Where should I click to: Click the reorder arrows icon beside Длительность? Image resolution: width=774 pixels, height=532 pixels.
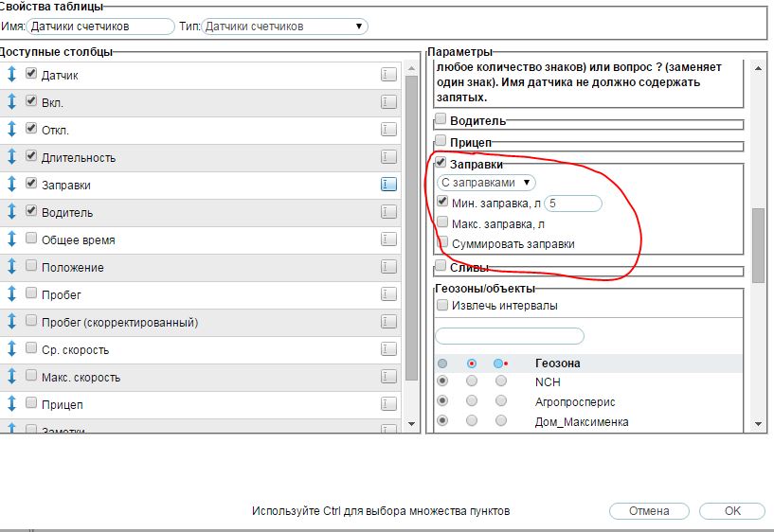[x=11, y=157]
